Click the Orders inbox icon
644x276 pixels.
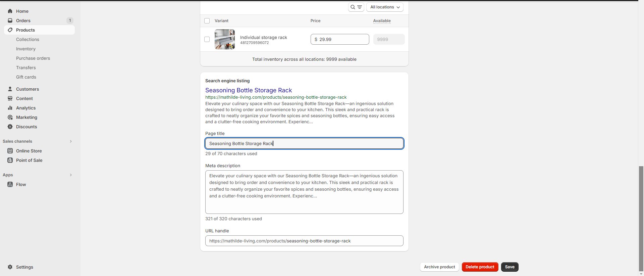pos(10,20)
